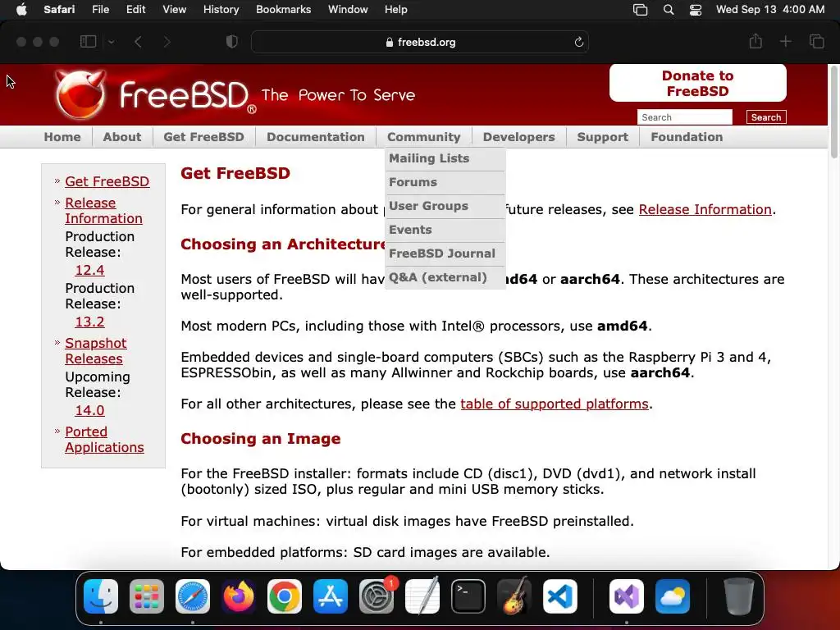Open App Store from the Dock
840x630 pixels.
pyautogui.click(x=331, y=596)
